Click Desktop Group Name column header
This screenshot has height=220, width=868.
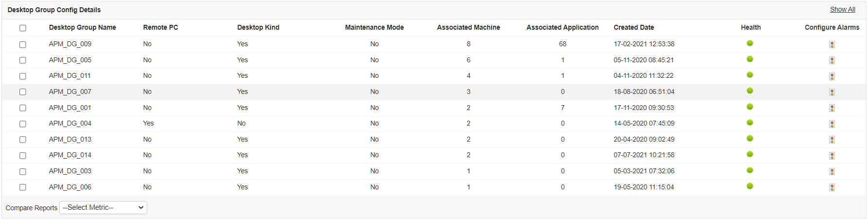pos(83,27)
